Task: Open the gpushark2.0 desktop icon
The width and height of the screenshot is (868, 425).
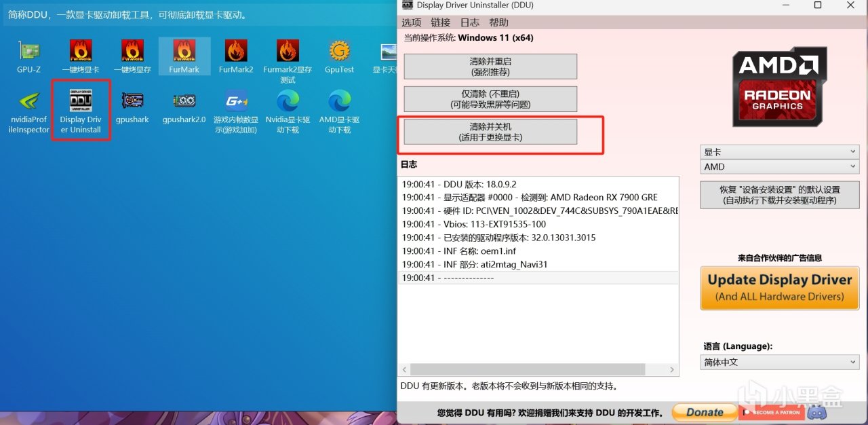Action: tap(184, 107)
